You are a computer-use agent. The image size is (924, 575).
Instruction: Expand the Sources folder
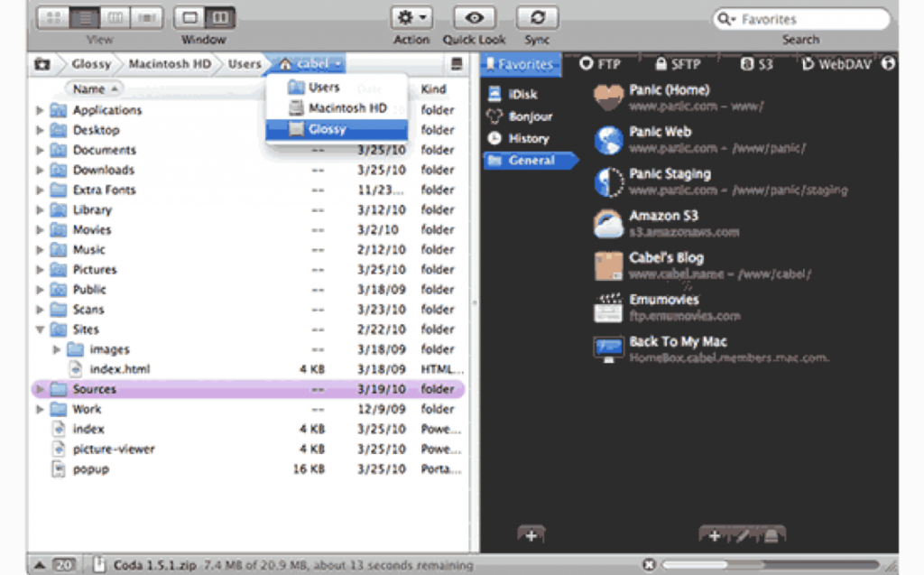click(40, 389)
